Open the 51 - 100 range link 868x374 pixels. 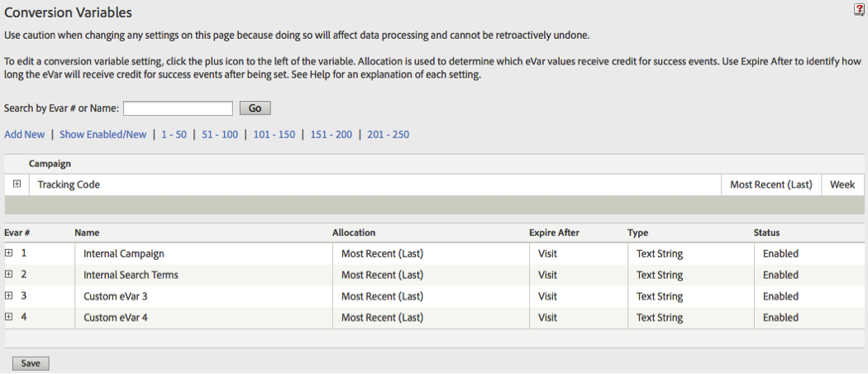(220, 135)
